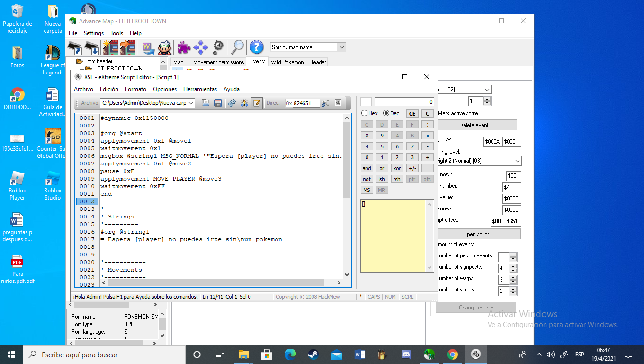Click the save icon in XSE toolbar
This screenshot has height=364, width=644.
(x=218, y=103)
